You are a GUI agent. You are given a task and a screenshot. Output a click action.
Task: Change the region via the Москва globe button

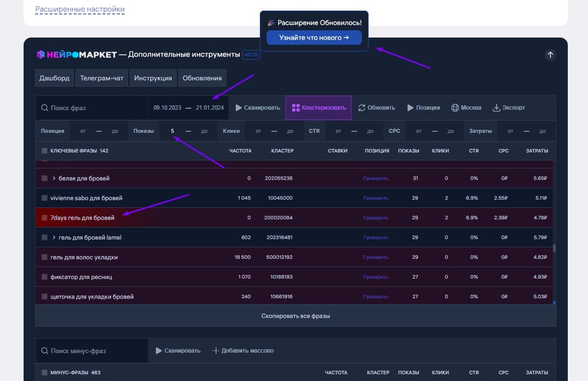(466, 108)
